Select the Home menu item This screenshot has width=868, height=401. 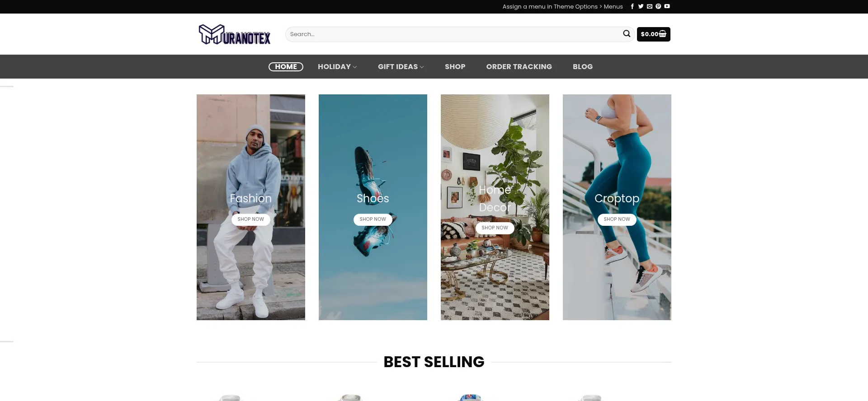pyautogui.click(x=286, y=67)
